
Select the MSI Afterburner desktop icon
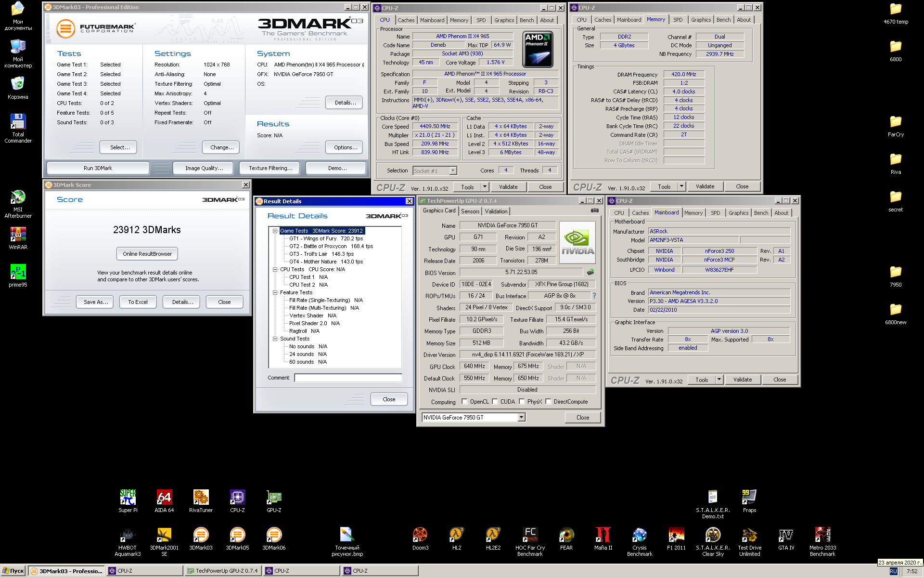point(18,204)
